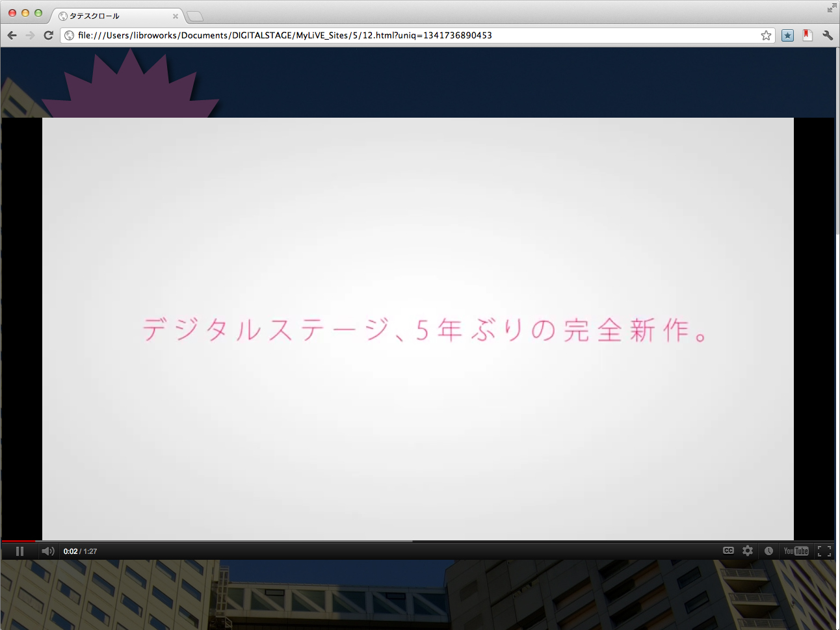Image resolution: width=840 pixels, height=630 pixels.
Task: Close the タテスクロール tab
Action: pyautogui.click(x=175, y=16)
